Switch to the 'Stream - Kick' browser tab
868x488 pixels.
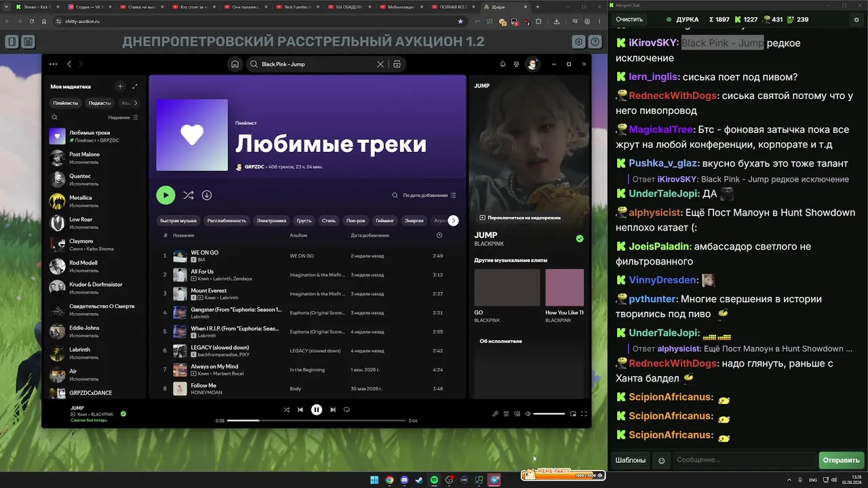click(38, 7)
